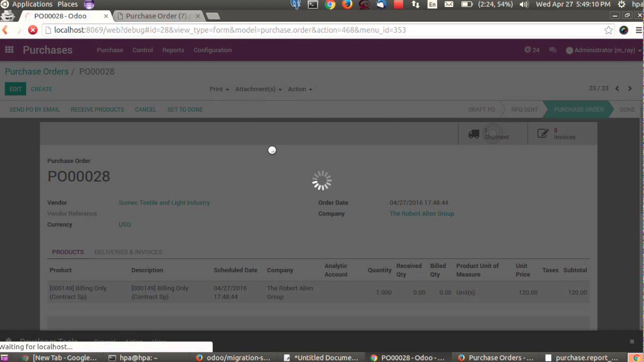644x362 pixels.
Task: Click the Draft PO status stage
Action: (481, 110)
